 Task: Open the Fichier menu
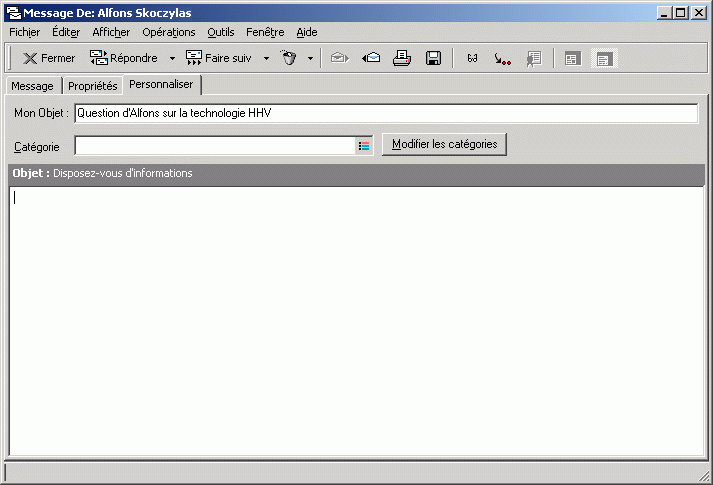tap(25, 32)
